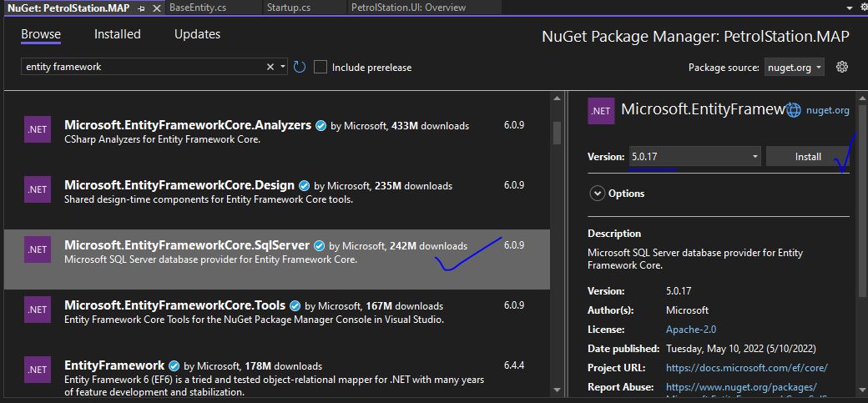This screenshot has width=868, height=403.
Task: Select Microsoft.EntityFrameworkCore.SqlServer package
Action: (277, 259)
